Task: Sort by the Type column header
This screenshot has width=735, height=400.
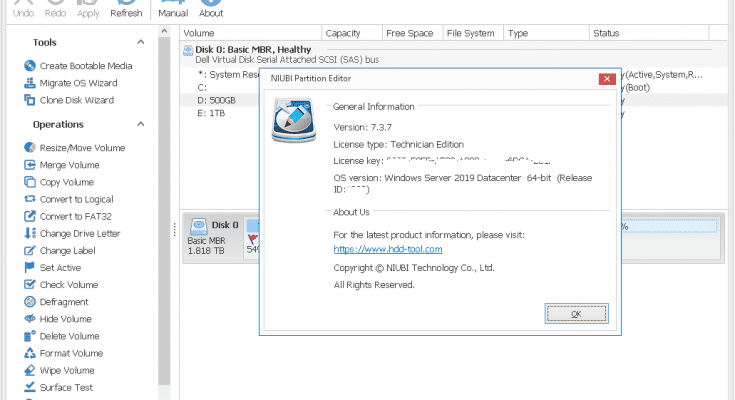Action: pos(547,33)
